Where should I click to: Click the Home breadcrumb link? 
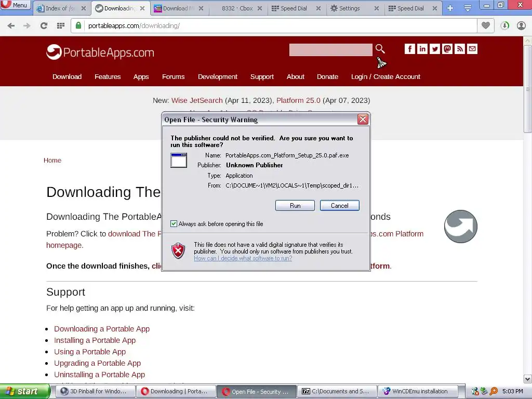click(52, 160)
